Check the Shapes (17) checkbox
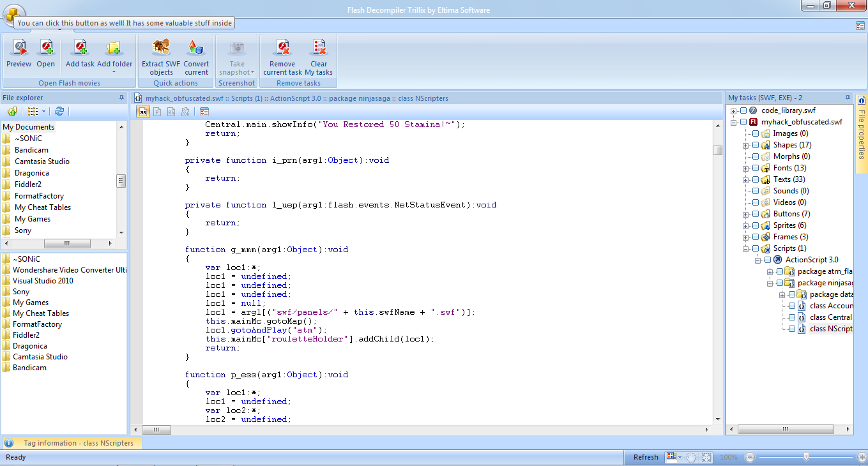The height and width of the screenshot is (466, 868). click(x=756, y=145)
